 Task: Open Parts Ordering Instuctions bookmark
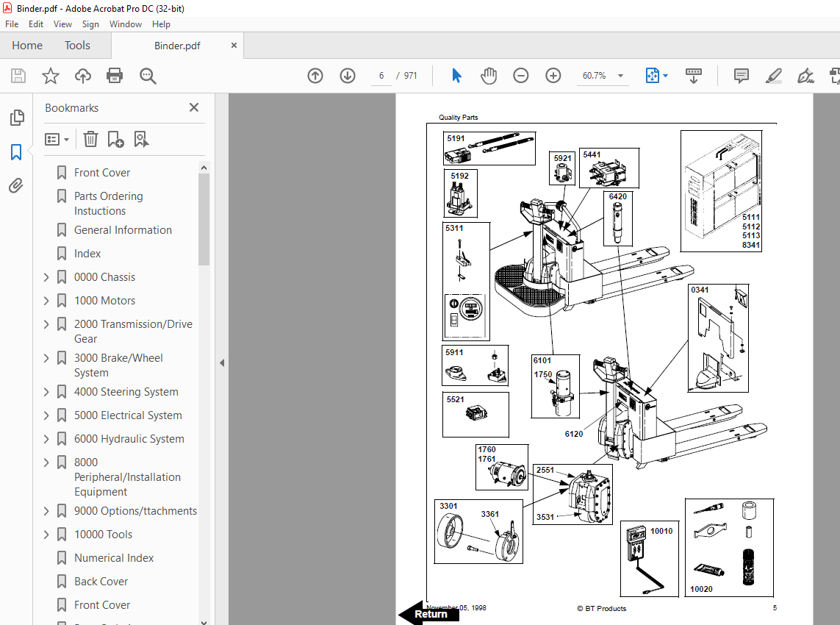(x=109, y=204)
